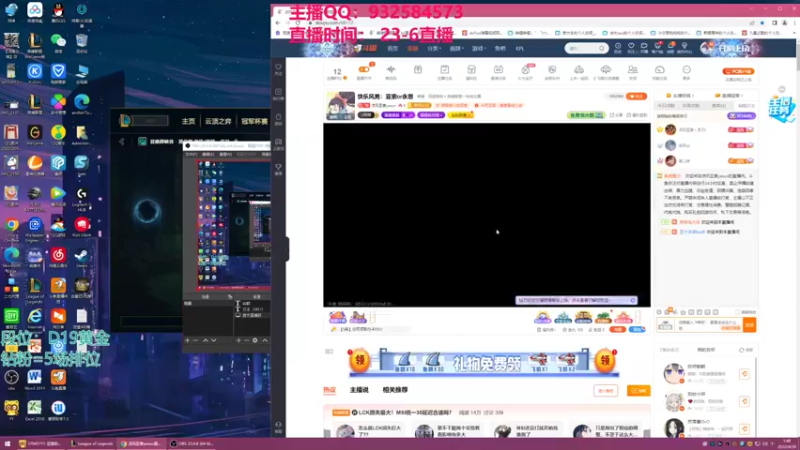Open the QQ Music desktop icon
This screenshot has height=450, width=800.
tap(58, 133)
